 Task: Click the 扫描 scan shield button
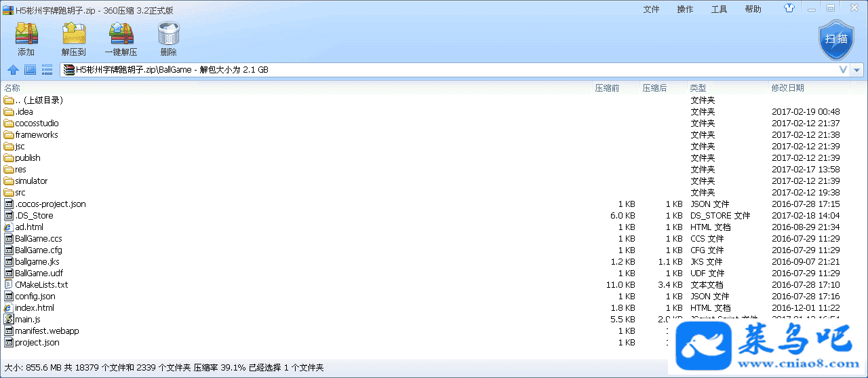(x=835, y=40)
